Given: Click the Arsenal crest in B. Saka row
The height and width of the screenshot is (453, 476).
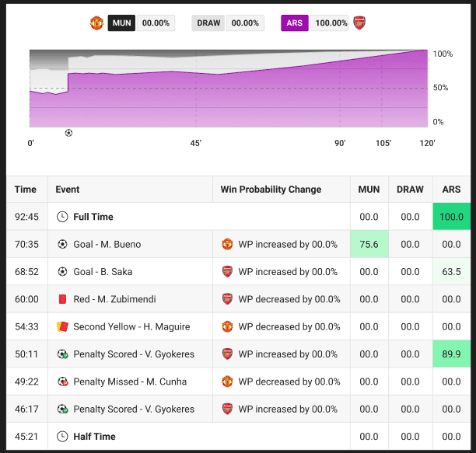Looking at the screenshot, I should tap(227, 272).
